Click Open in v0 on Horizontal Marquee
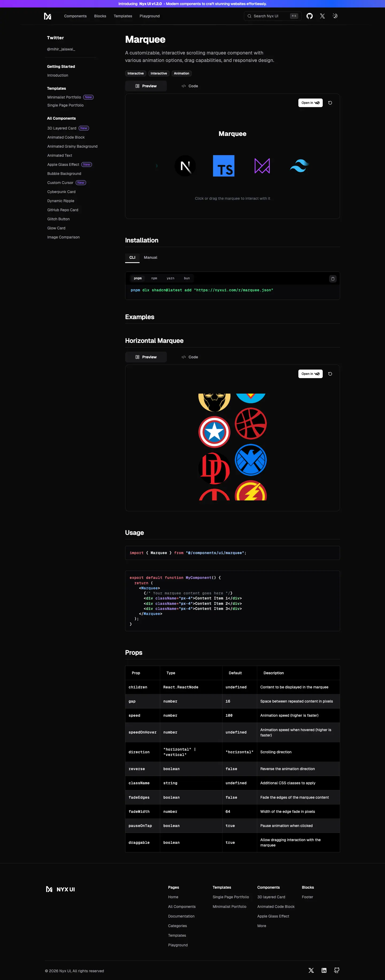Screen dimensions: 385x980 pos(310,374)
